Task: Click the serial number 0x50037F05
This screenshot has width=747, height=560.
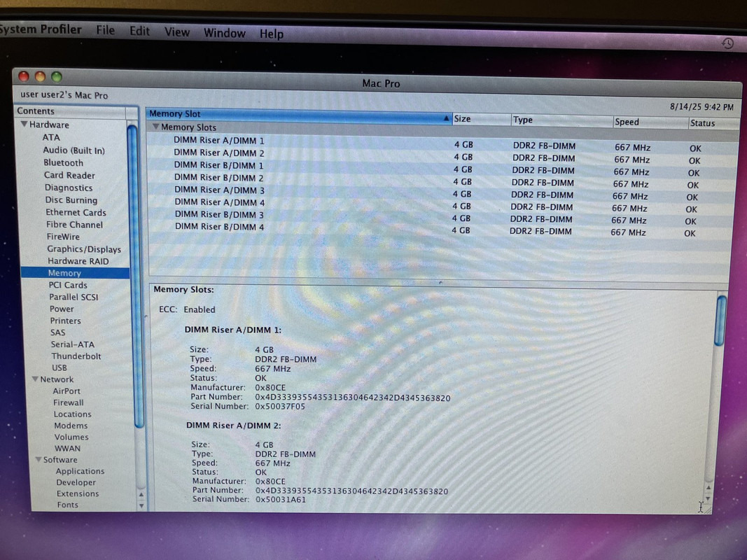Action: pyautogui.click(x=280, y=406)
